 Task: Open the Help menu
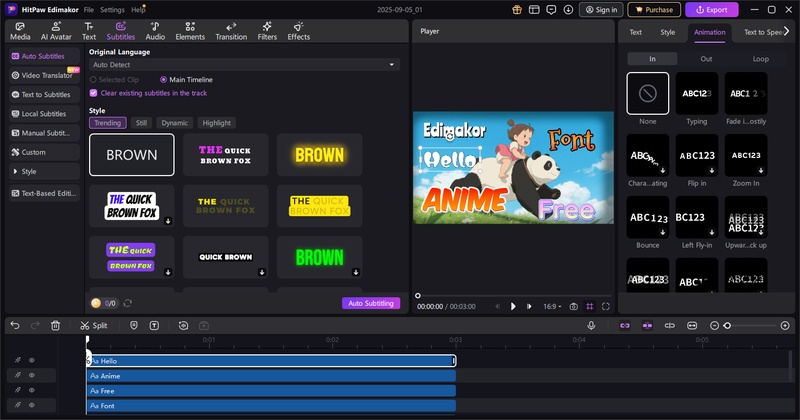[138, 10]
